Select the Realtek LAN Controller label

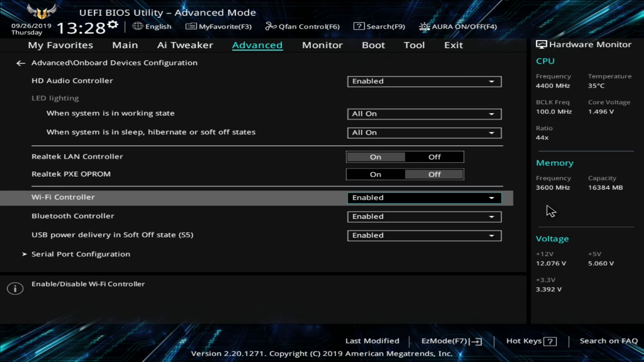[x=77, y=156]
